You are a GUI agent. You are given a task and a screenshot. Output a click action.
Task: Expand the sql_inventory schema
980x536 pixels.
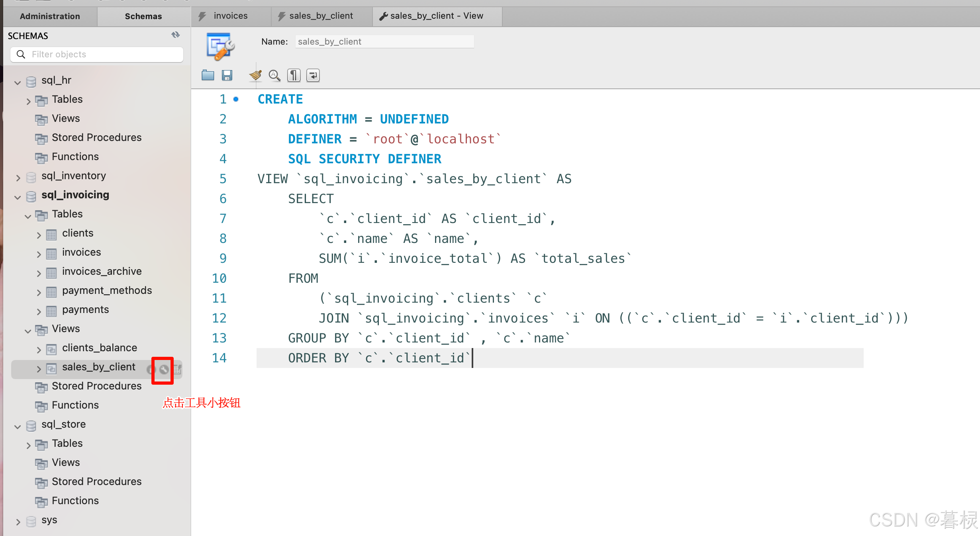(x=18, y=178)
